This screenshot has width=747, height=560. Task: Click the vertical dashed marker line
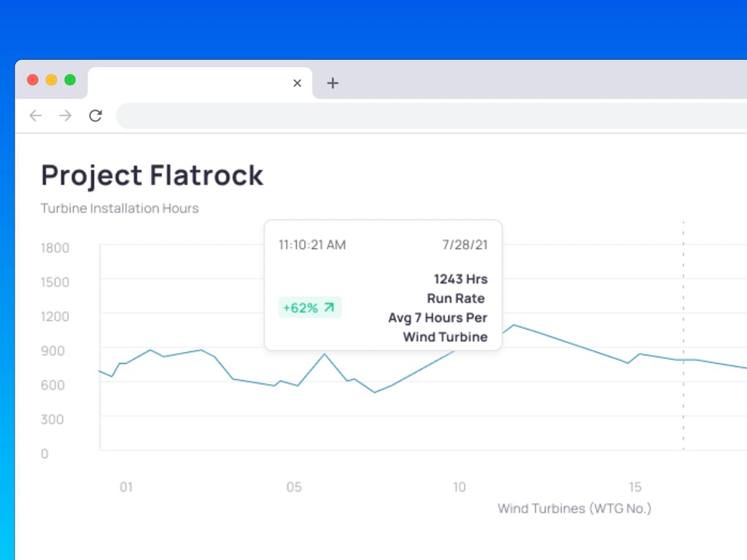tap(683, 335)
